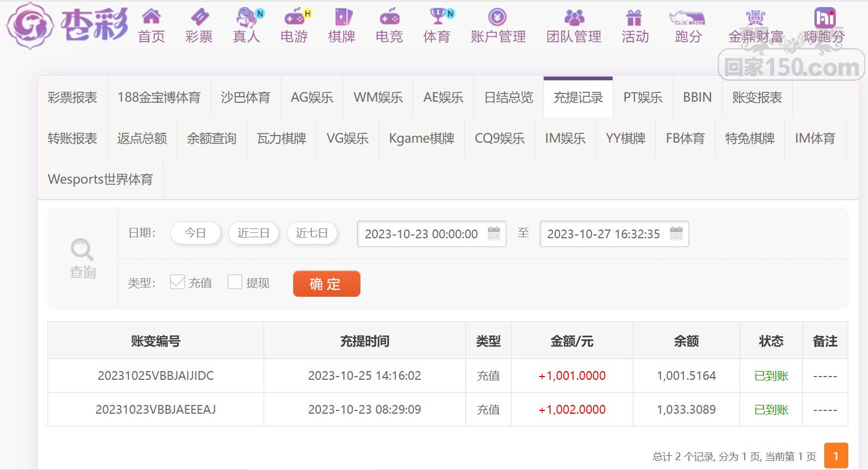
Task: Open the 特兔棋牌 tab
Action: point(750,138)
